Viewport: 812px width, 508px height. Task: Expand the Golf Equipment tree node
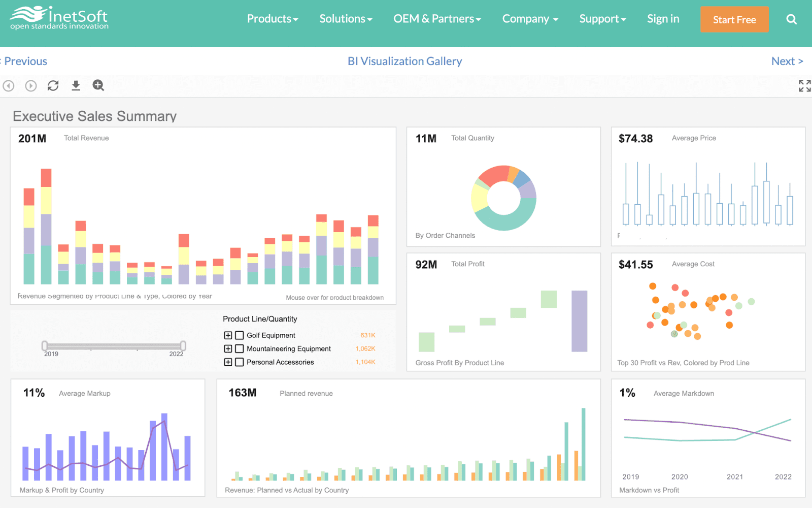coord(228,335)
